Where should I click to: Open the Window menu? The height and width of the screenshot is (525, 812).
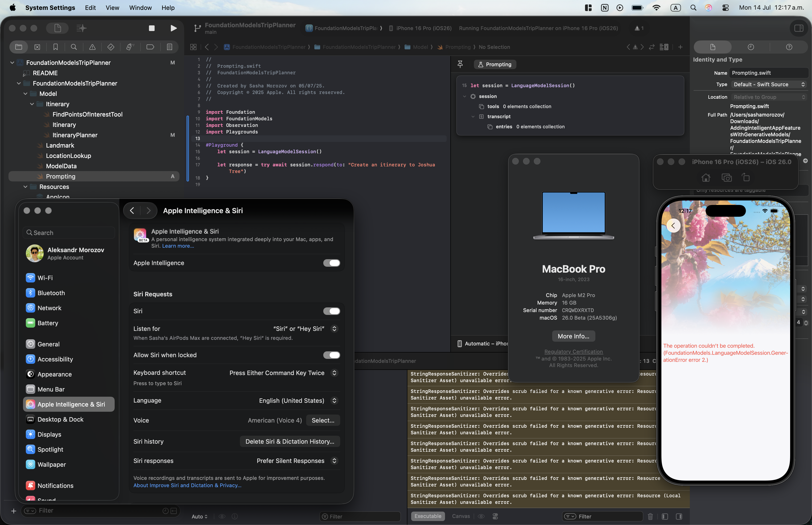[141, 8]
